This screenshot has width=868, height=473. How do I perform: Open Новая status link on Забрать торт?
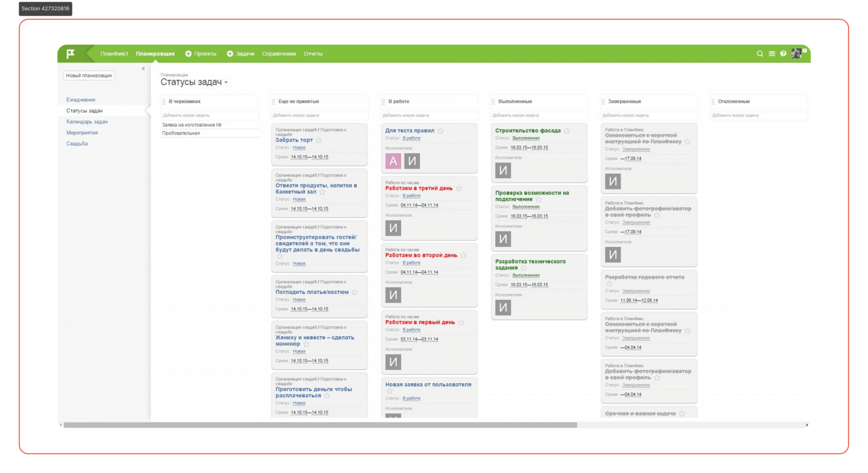coord(299,148)
